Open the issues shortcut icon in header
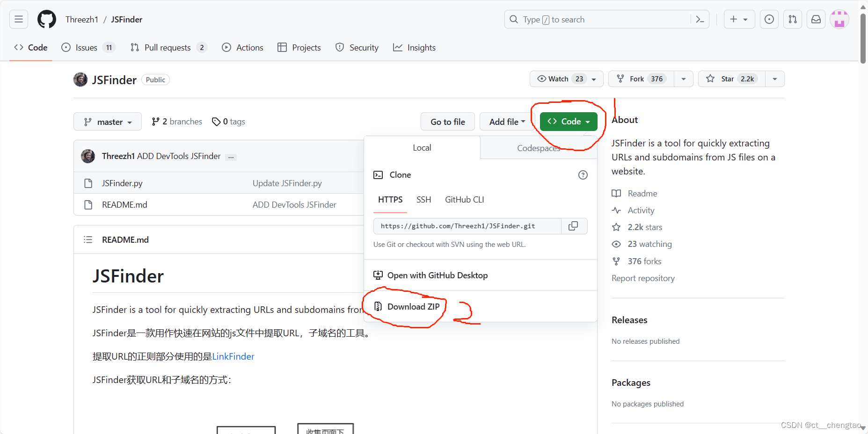The width and height of the screenshot is (868, 434). pyautogui.click(x=769, y=19)
